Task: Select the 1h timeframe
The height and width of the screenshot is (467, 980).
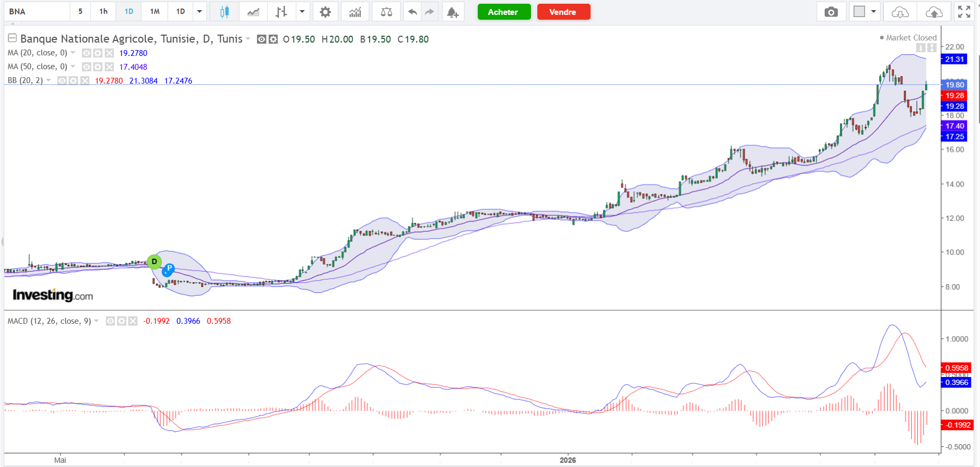Action: pyautogui.click(x=103, y=11)
